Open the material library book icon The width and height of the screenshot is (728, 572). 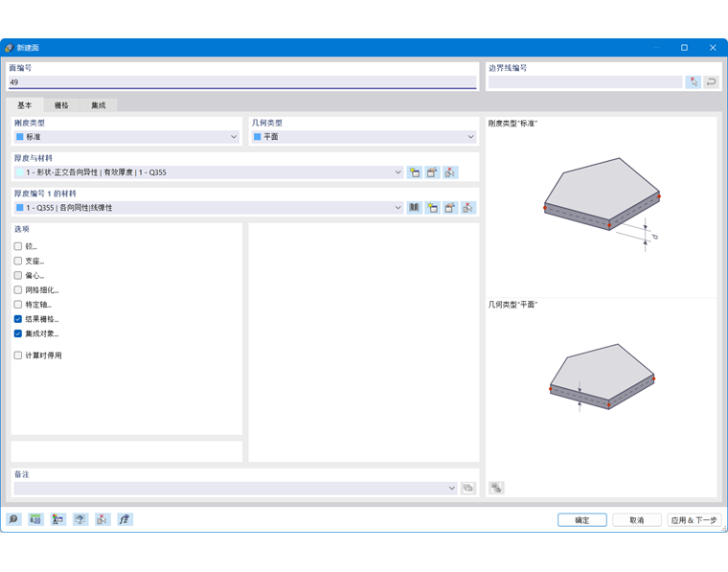414,208
